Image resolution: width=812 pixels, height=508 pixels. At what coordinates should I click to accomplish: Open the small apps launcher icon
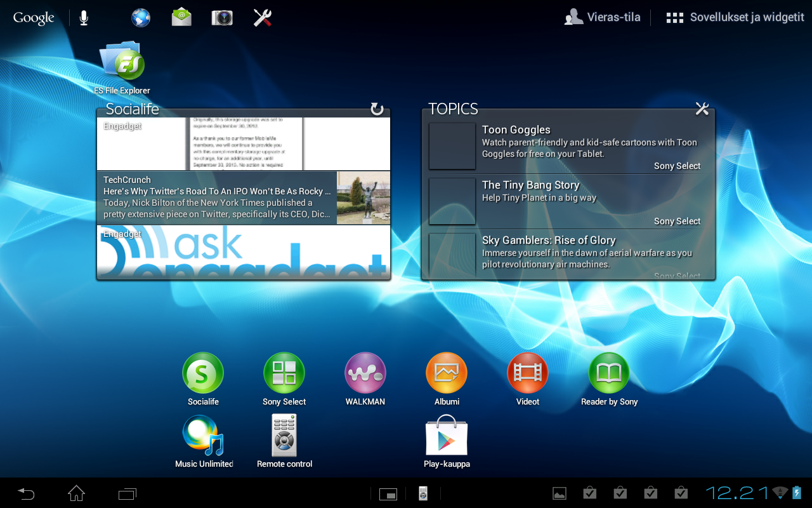click(x=388, y=493)
